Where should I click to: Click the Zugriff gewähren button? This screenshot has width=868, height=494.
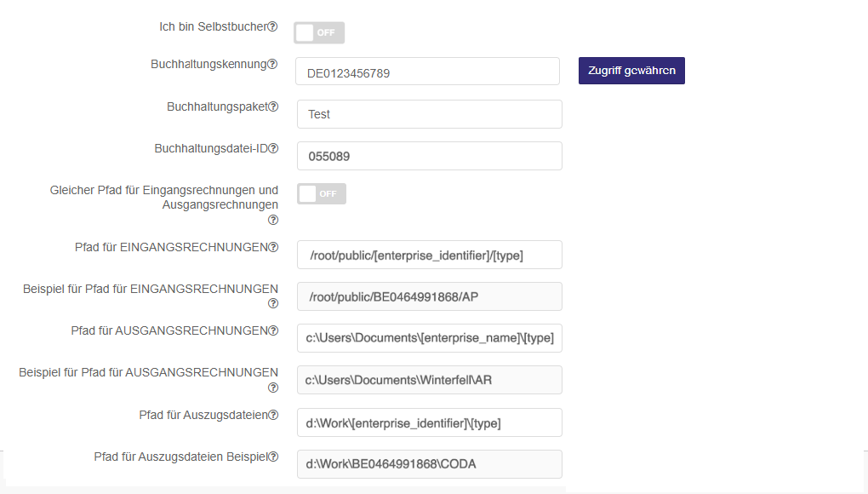click(631, 71)
